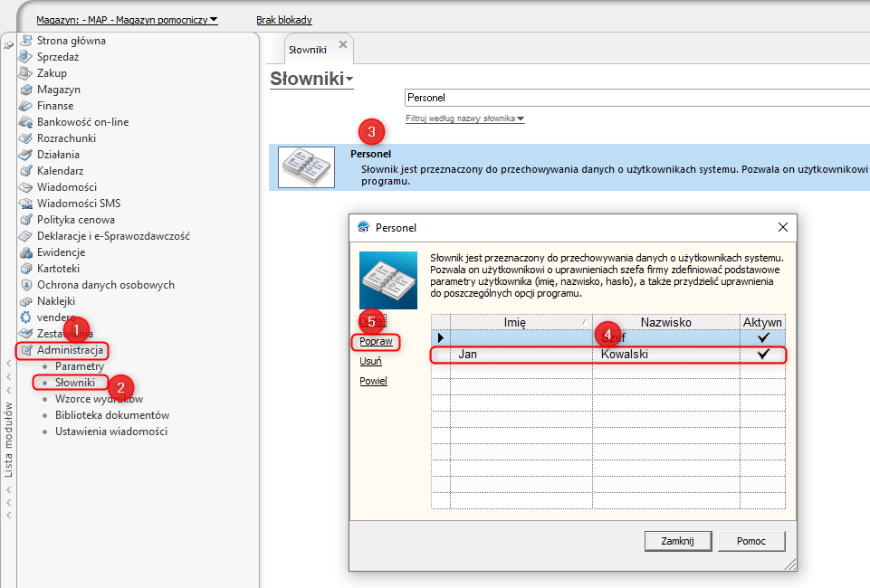
Task: Open Ochrona danych osobowych icon
Action: [x=26, y=285]
